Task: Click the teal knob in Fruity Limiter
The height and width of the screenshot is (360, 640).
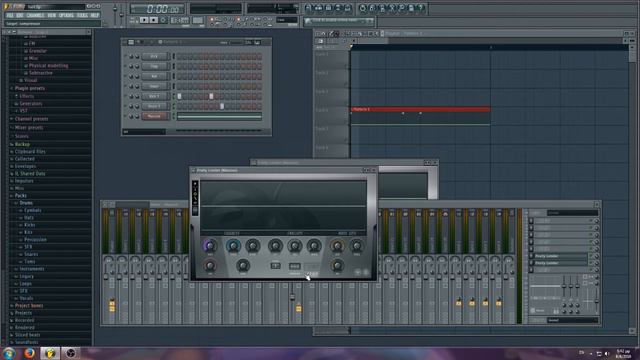Action: coord(233,246)
